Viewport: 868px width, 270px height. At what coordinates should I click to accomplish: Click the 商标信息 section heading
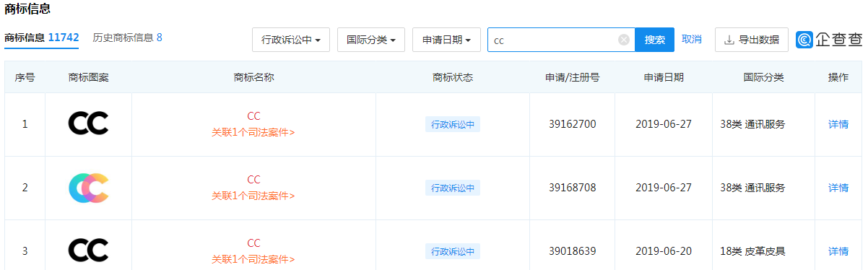(x=27, y=9)
